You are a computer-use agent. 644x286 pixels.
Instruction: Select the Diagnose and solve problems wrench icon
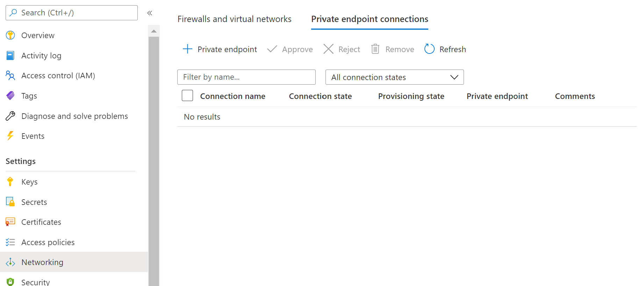pyautogui.click(x=10, y=116)
